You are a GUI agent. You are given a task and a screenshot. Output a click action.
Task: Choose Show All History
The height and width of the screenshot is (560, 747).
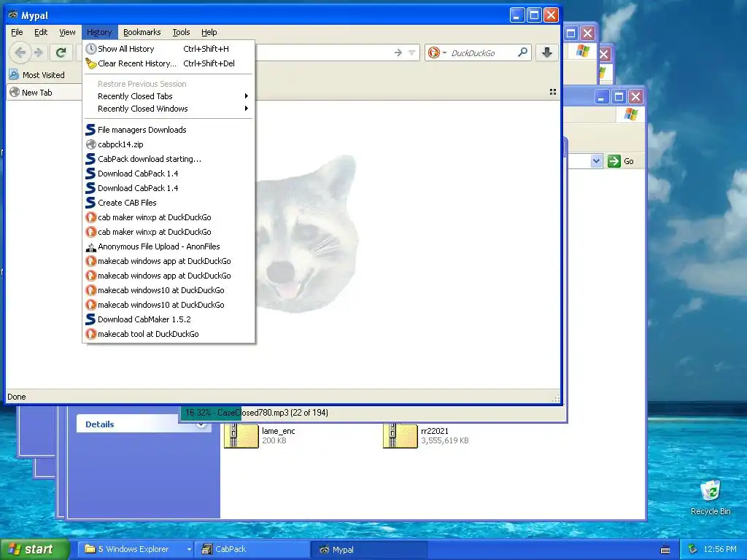click(x=169, y=49)
